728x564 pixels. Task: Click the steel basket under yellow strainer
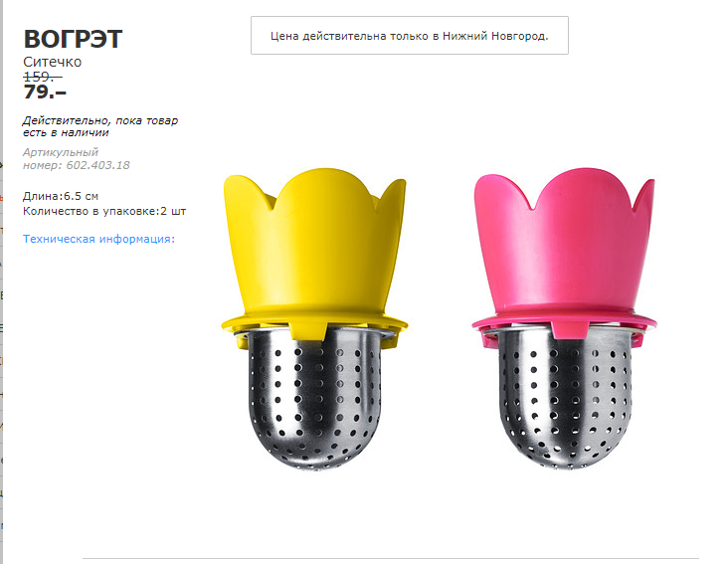pyautogui.click(x=316, y=400)
